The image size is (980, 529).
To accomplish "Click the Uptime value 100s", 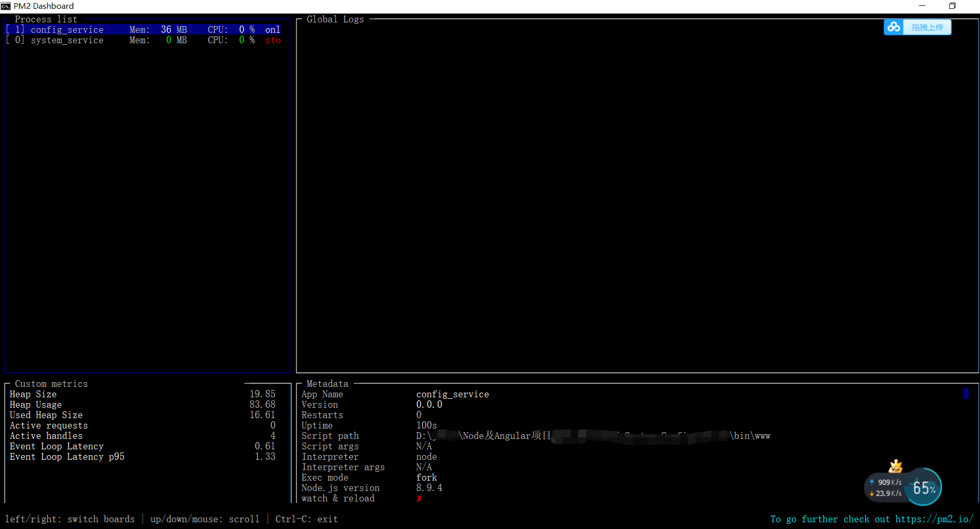I will (x=426, y=425).
